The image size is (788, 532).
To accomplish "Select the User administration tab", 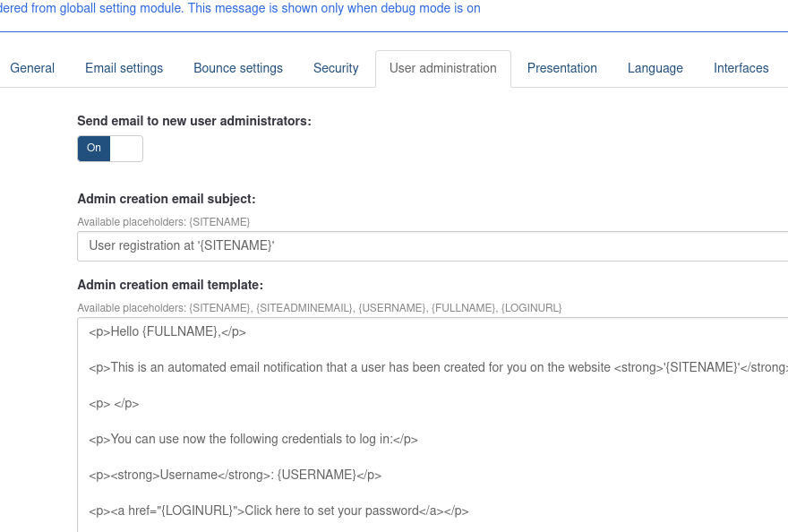I will point(442,68).
